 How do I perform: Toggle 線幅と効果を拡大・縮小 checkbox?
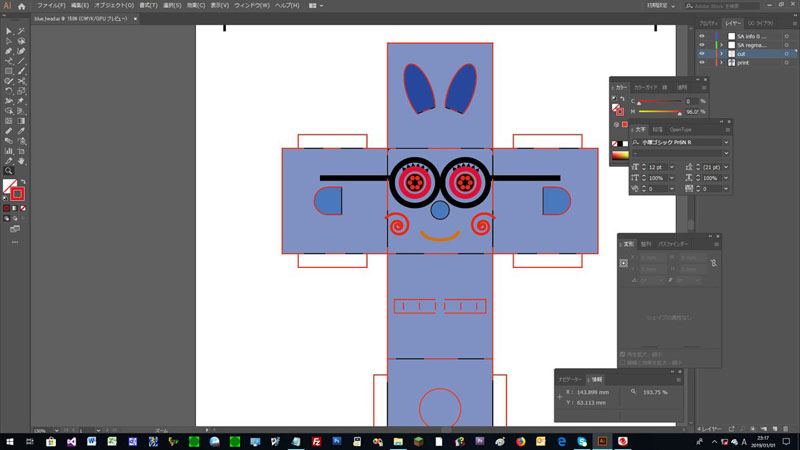pyautogui.click(x=622, y=362)
